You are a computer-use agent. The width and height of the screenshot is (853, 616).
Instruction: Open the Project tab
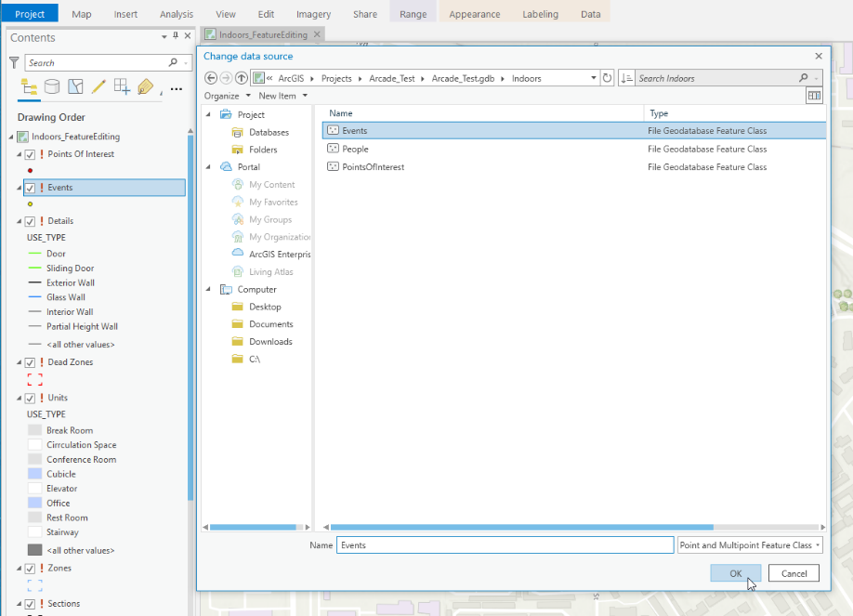click(x=30, y=14)
